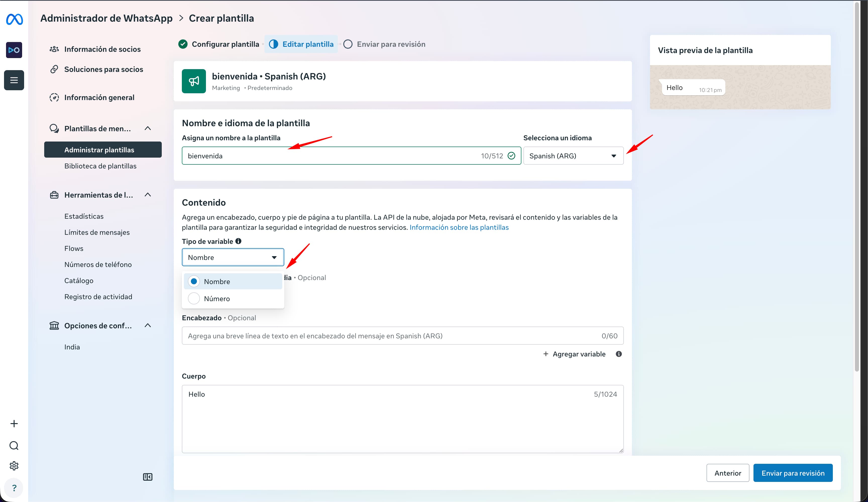Image resolution: width=868 pixels, height=502 pixels.
Task: Click the Soluciones para socios link icon
Action: (54, 69)
